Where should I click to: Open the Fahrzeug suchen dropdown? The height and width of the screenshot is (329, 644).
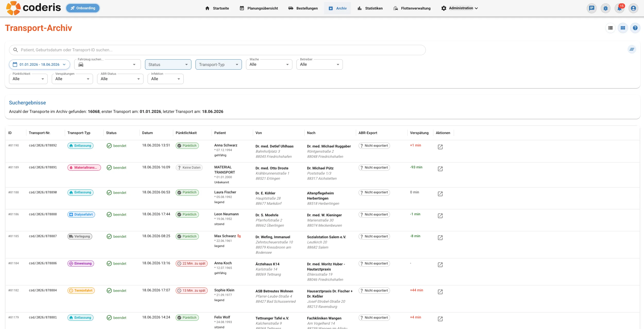click(x=107, y=64)
